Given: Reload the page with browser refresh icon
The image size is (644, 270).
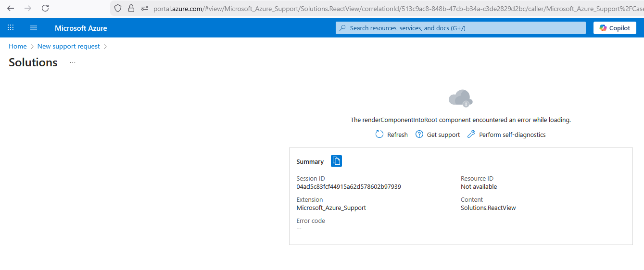Looking at the screenshot, I should [x=45, y=8].
